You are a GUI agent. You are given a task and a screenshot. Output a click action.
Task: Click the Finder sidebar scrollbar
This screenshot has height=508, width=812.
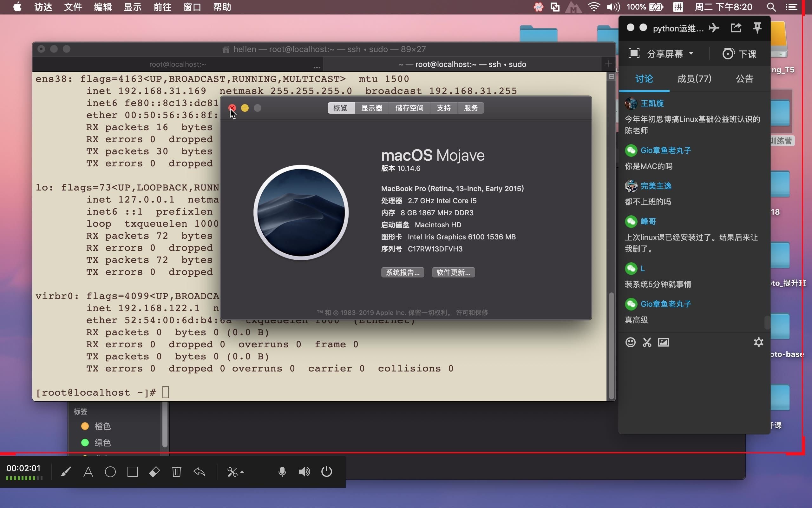165,425
